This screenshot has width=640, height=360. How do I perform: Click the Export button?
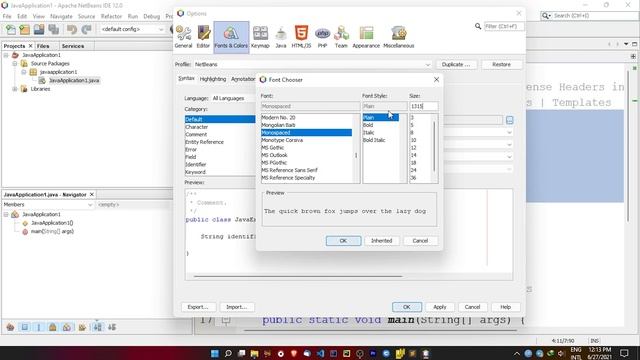(x=198, y=307)
